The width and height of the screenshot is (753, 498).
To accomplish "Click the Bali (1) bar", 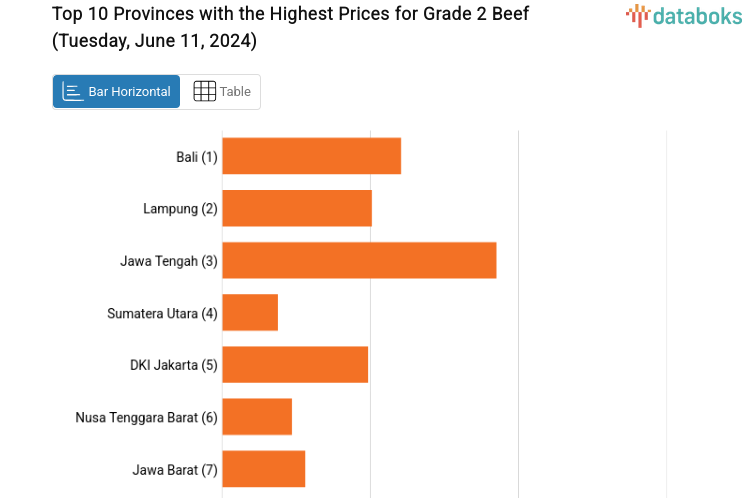I will (311, 156).
